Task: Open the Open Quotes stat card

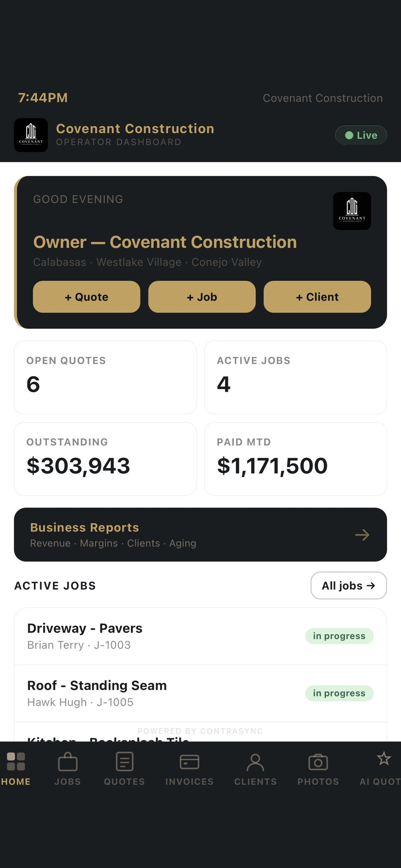Action: point(105,377)
